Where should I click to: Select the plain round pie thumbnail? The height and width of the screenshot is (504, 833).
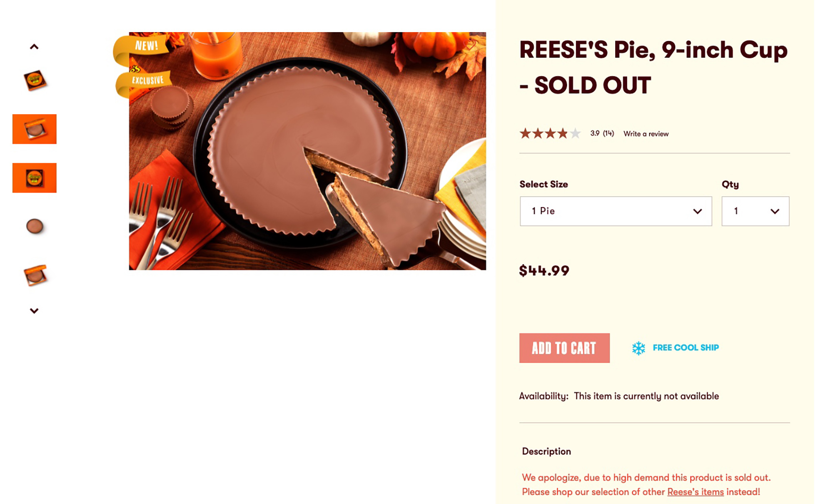coord(35,227)
